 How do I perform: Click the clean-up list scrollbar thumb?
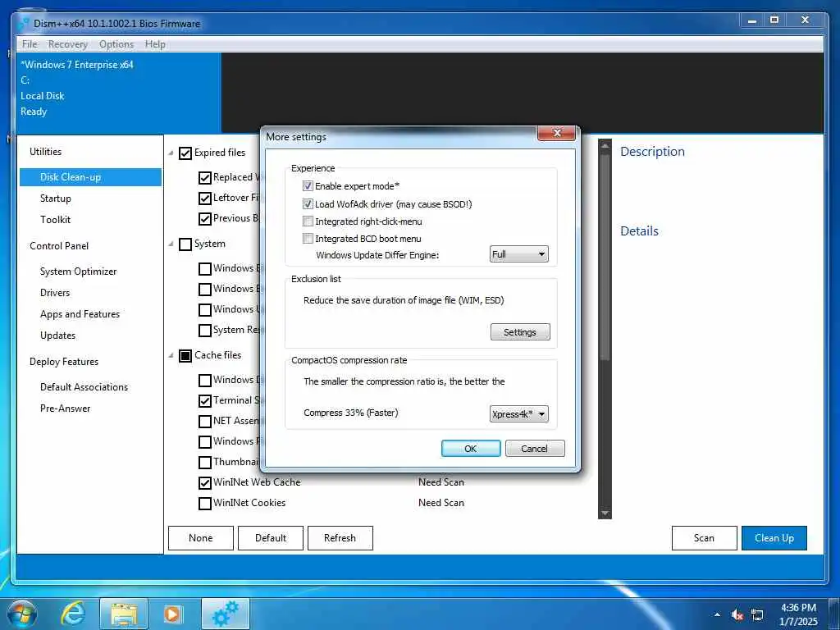(605, 257)
